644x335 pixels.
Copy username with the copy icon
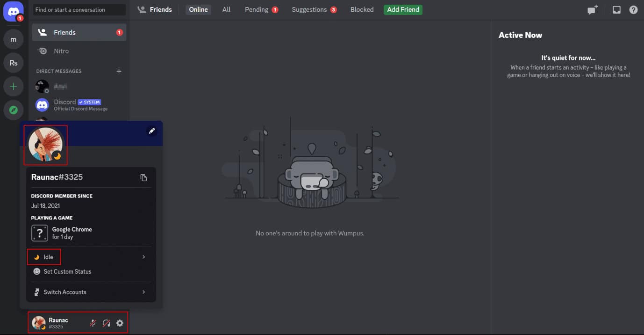coord(144,177)
